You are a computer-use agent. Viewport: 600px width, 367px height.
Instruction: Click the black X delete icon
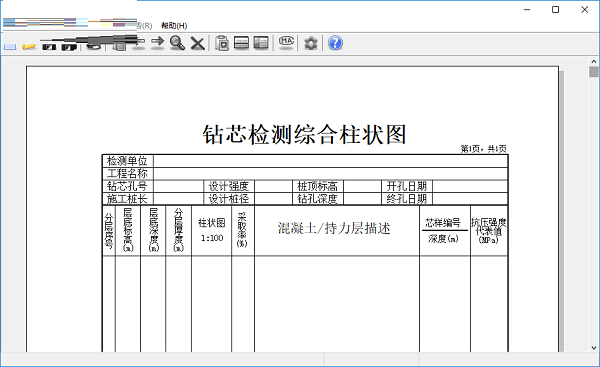tap(197, 43)
